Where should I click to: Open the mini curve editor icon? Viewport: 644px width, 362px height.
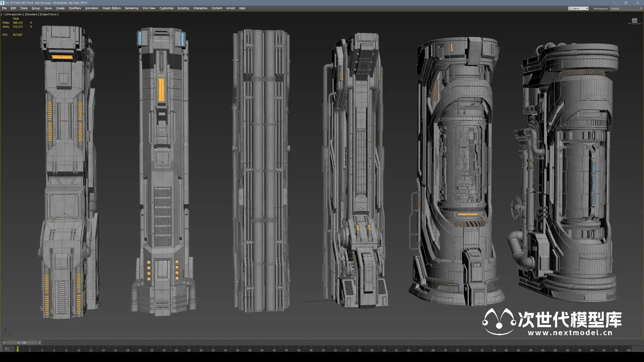click(x=7, y=349)
